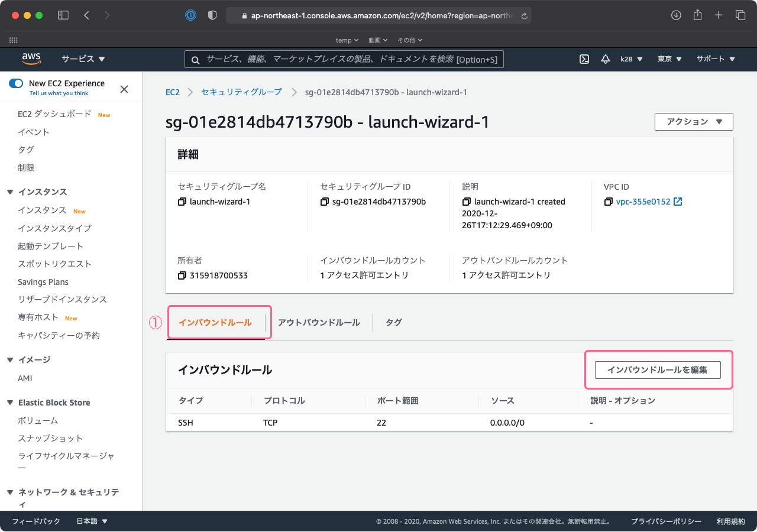Toggle Safari sidebar button
This screenshot has height=532, width=757.
pos(63,15)
